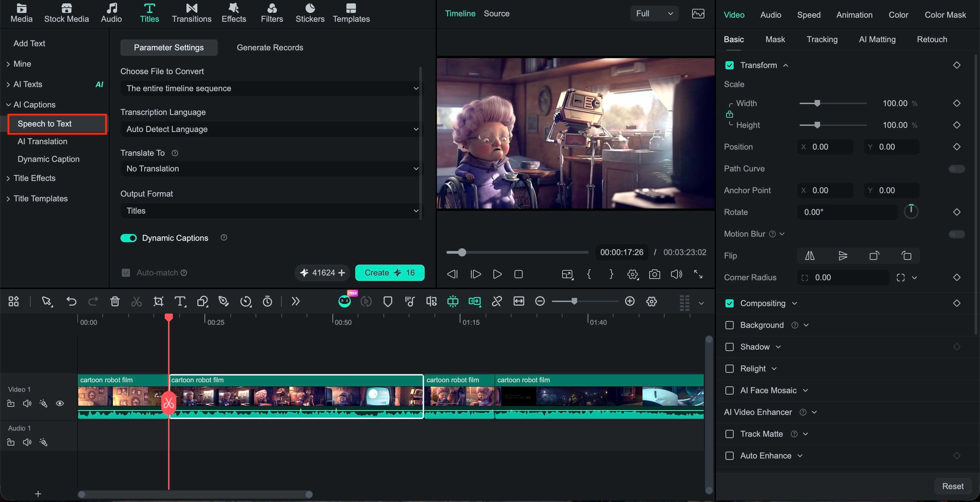Open the Full preview quality dropdown
Image resolution: width=980 pixels, height=502 pixels.
click(654, 14)
